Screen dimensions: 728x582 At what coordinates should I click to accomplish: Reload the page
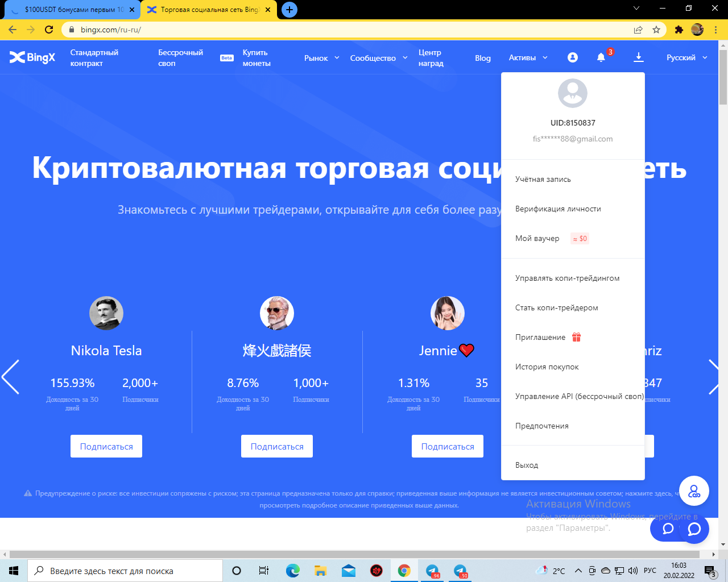(x=49, y=30)
